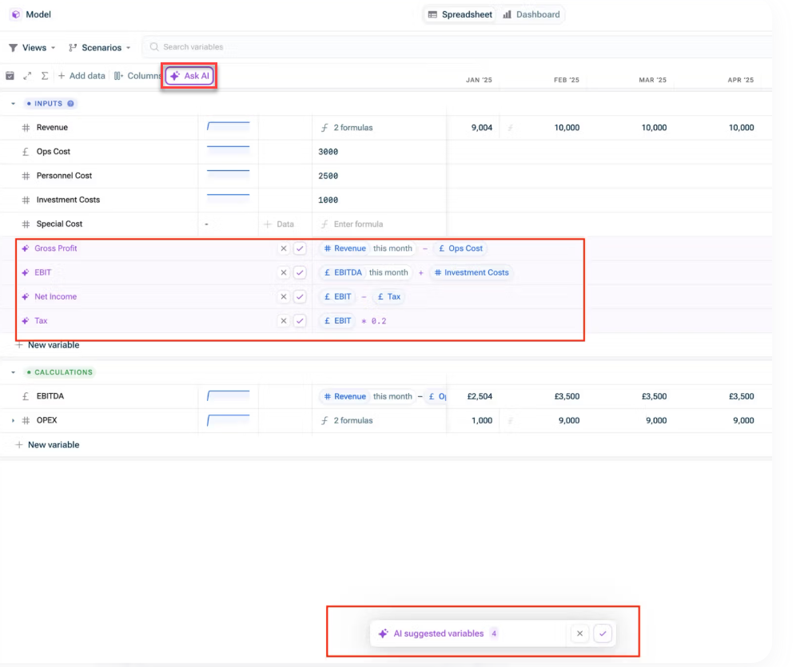Click the filter icon beside Views
812x667 pixels.
pyautogui.click(x=14, y=48)
